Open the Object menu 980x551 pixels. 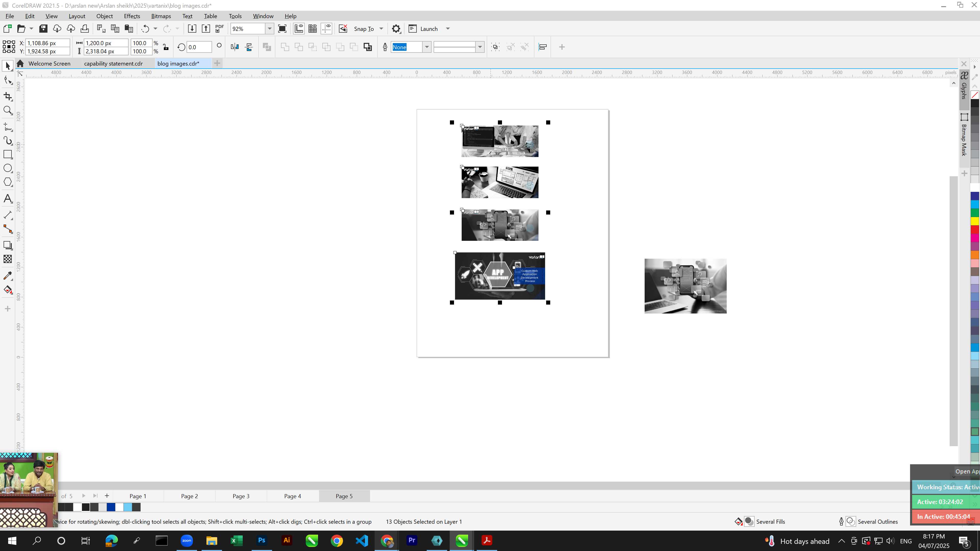tap(104, 16)
